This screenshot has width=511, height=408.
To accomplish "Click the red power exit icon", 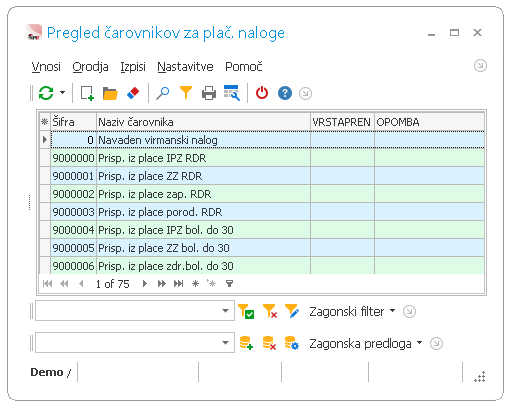I will (x=262, y=93).
